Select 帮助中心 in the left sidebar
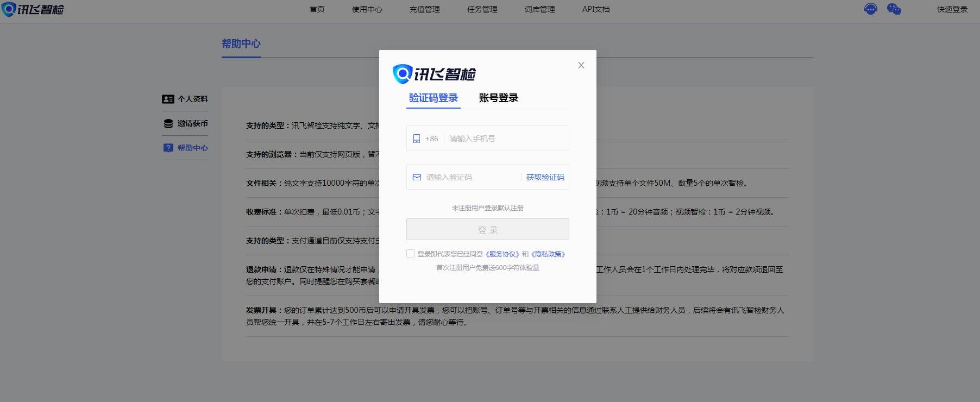 tap(185, 148)
